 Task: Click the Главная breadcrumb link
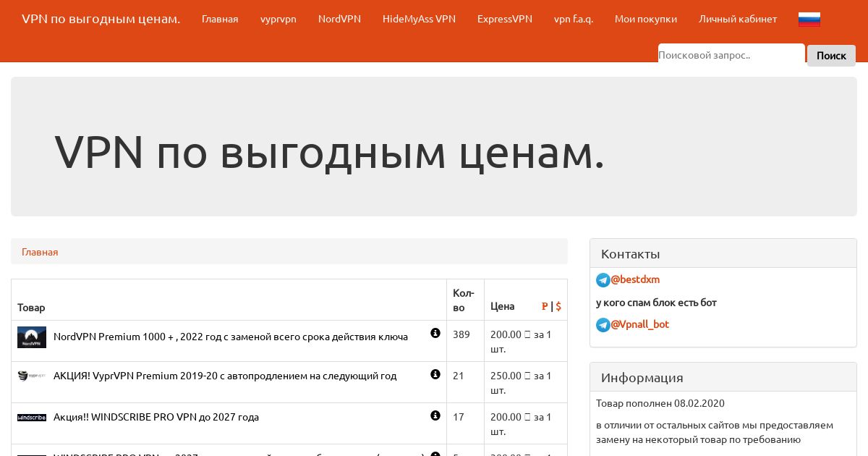(x=40, y=252)
